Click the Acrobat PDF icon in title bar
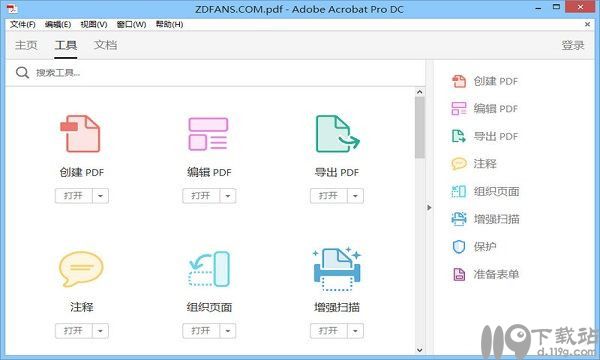600x360 pixels. pyautogui.click(x=12, y=8)
